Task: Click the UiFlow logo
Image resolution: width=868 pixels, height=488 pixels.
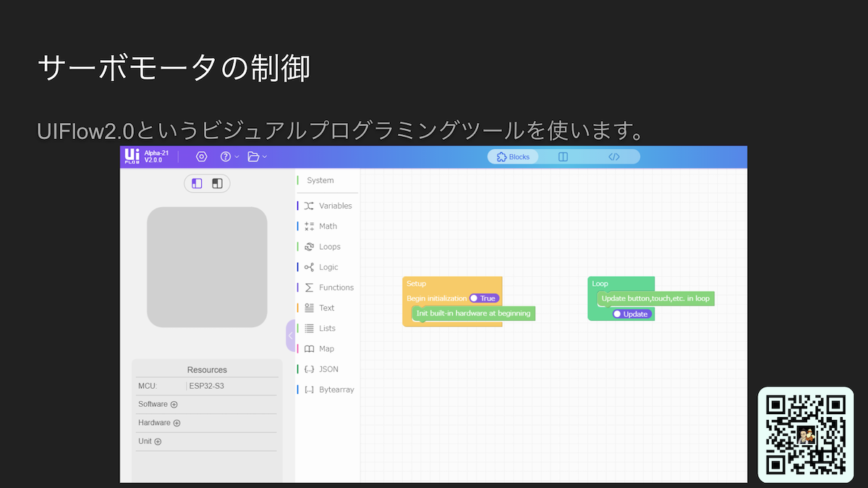Action: pyautogui.click(x=132, y=156)
